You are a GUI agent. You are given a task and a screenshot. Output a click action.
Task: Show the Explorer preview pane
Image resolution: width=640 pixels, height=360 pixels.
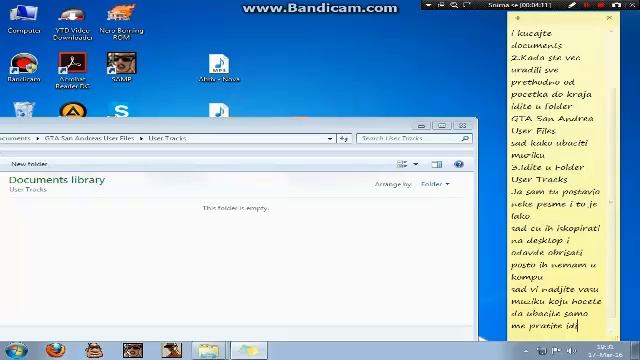coord(437,164)
